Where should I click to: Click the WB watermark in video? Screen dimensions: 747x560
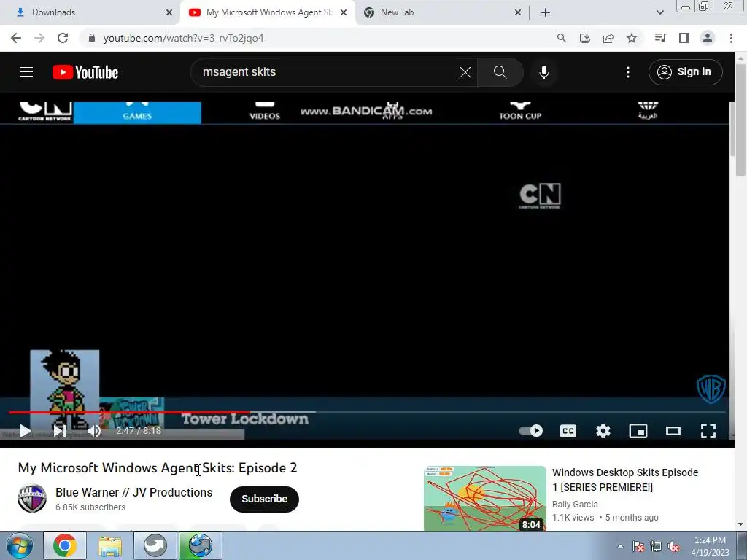(711, 389)
